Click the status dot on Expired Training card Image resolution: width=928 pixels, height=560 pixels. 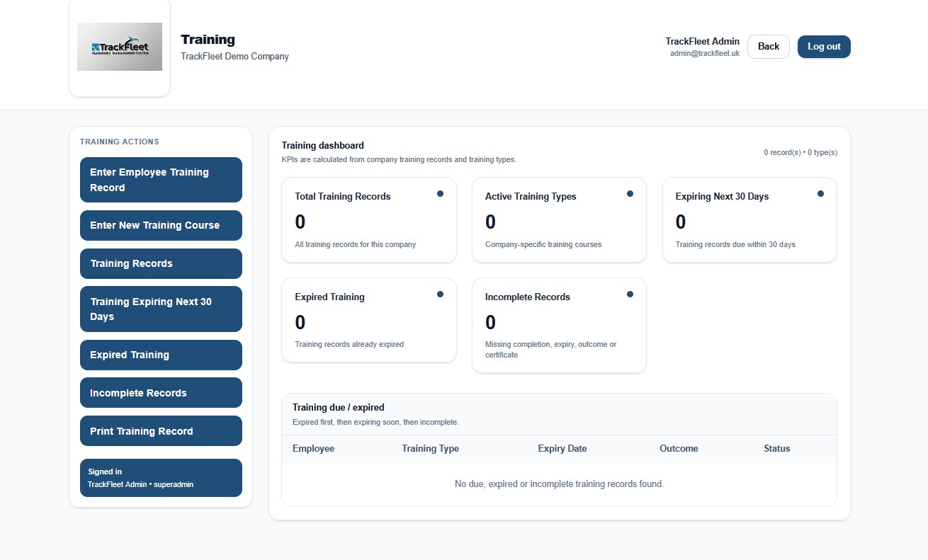(x=440, y=293)
